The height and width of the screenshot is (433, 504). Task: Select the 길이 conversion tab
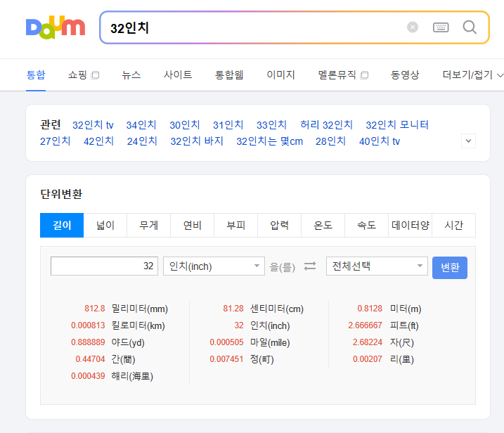tap(62, 225)
